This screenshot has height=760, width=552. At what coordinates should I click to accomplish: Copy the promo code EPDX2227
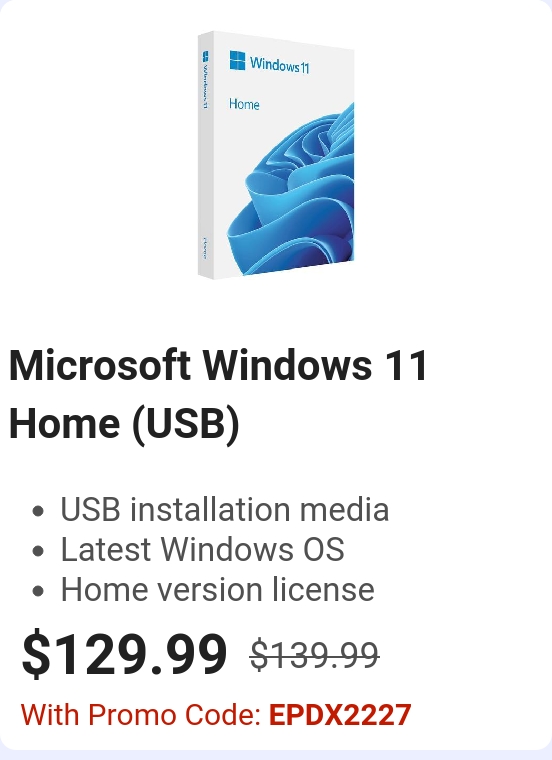[x=340, y=715]
